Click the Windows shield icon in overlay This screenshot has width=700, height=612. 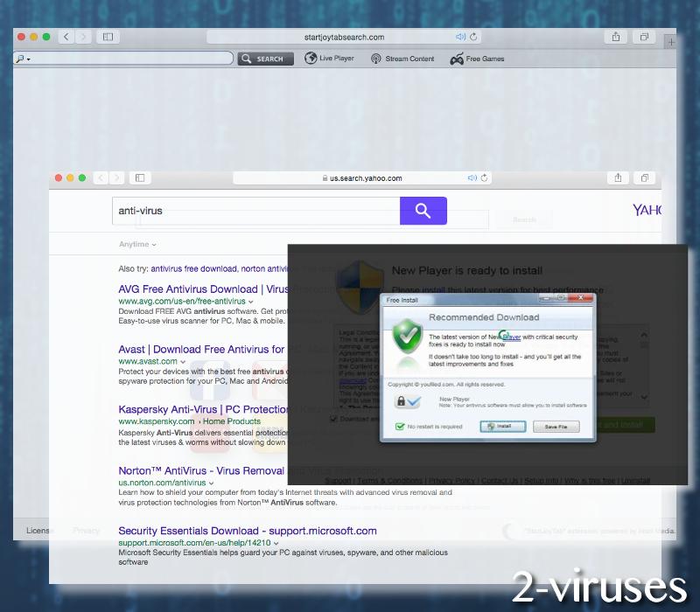(x=360, y=286)
